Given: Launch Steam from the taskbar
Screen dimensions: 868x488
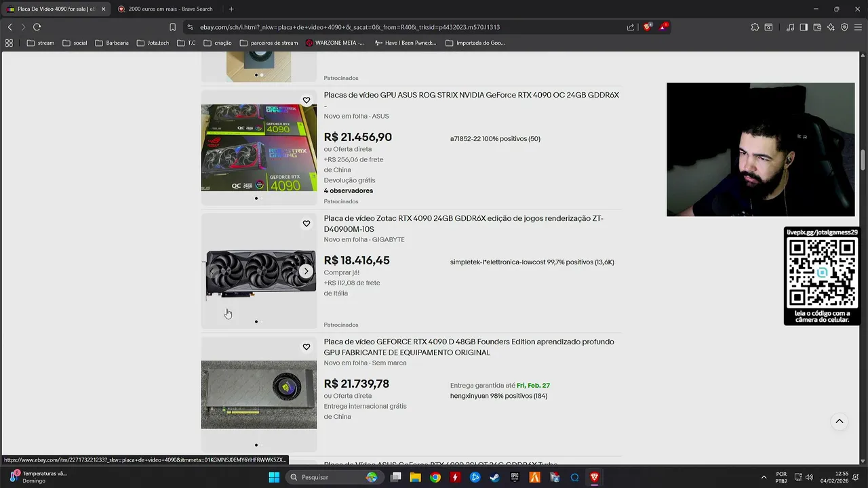Looking at the screenshot, I should click(495, 477).
